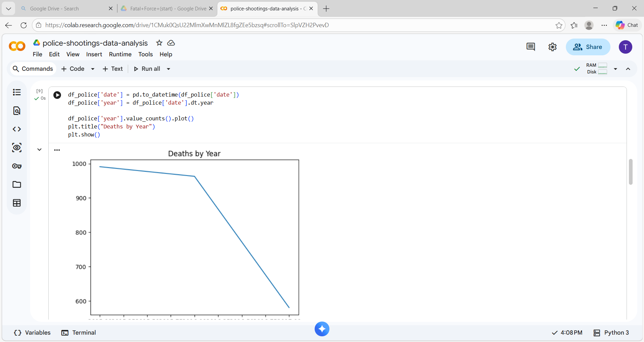Image resolution: width=644 pixels, height=342 pixels.
Task: Star the police-shootings-data-analysis notebook
Action: [x=159, y=43]
